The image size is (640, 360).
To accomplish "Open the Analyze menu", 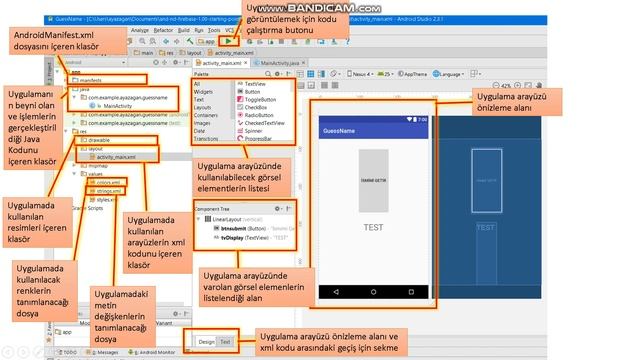I will 140,30.
